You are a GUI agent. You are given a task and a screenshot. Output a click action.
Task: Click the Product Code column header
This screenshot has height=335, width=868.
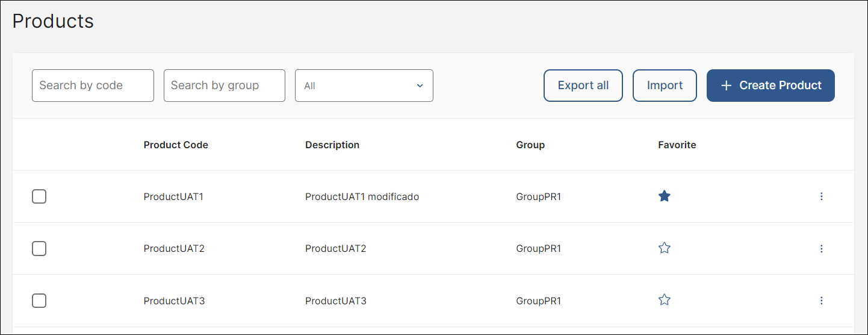point(176,145)
